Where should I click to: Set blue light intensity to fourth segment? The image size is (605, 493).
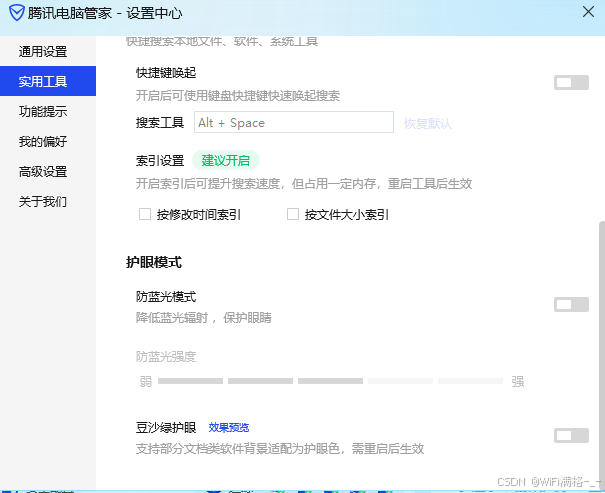tap(400, 381)
